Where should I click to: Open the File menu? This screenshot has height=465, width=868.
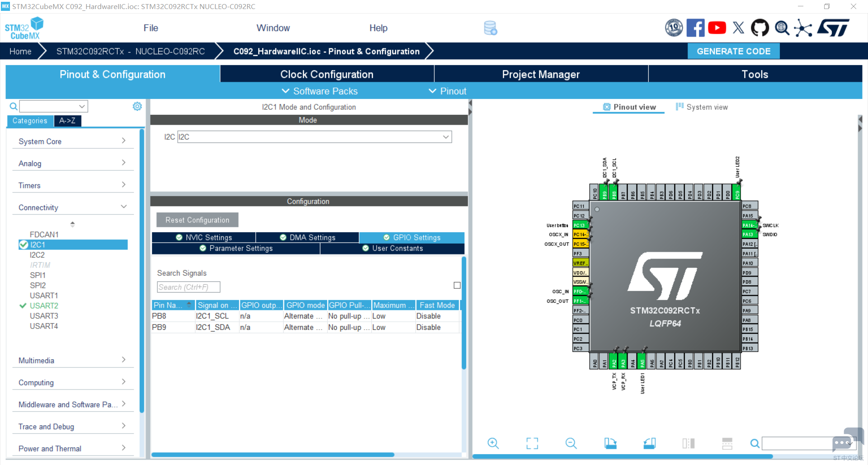pyautogui.click(x=151, y=28)
